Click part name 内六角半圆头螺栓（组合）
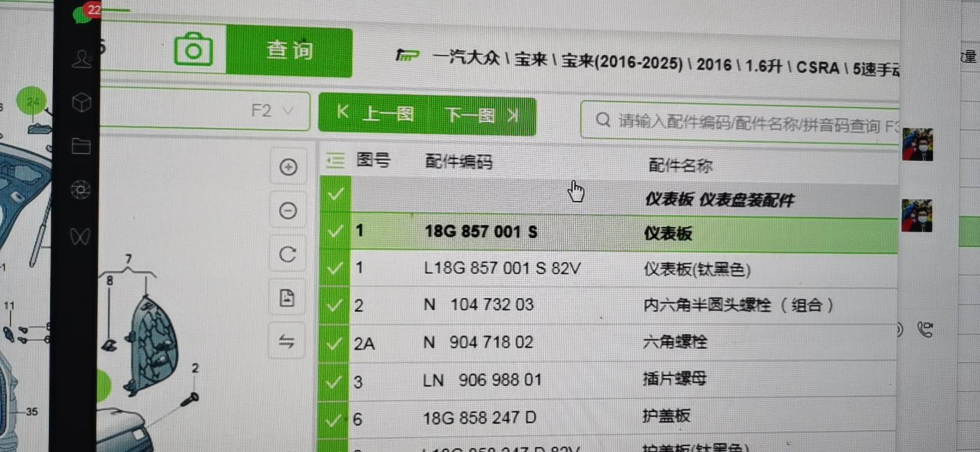Screen dimensions: 980x452 (x=739, y=305)
